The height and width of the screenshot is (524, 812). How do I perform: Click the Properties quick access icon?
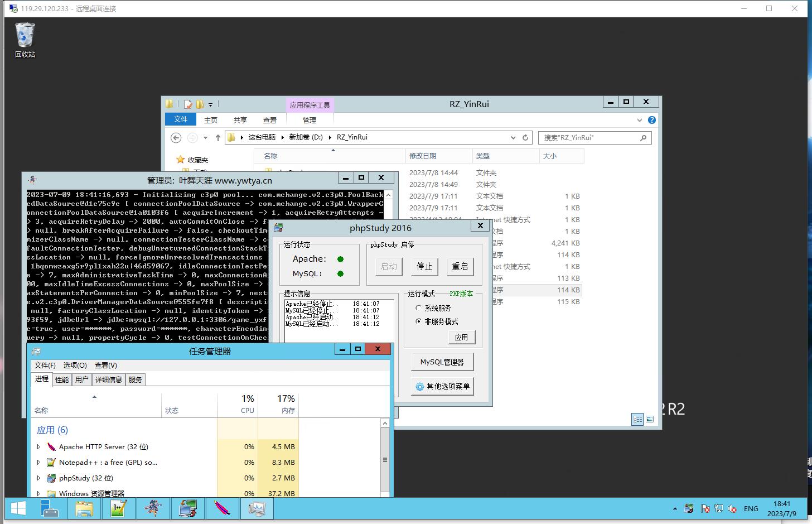tap(188, 104)
